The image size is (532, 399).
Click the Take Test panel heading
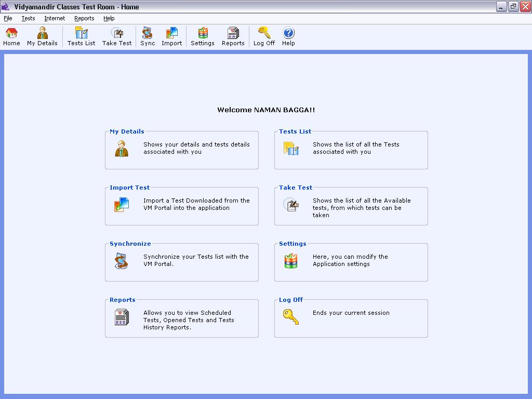296,187
